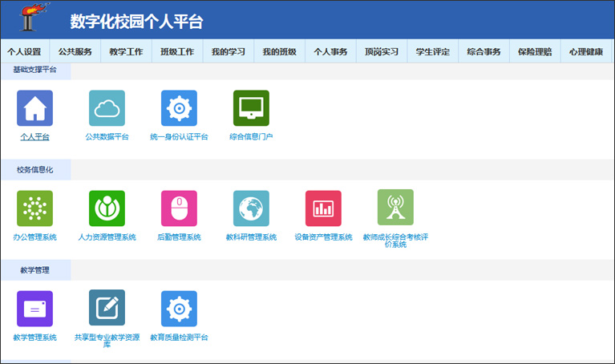Open the 后勤管理系统 mouse icon
The image size is (615, 364).
pyautogui.click(x=179, y=208)
